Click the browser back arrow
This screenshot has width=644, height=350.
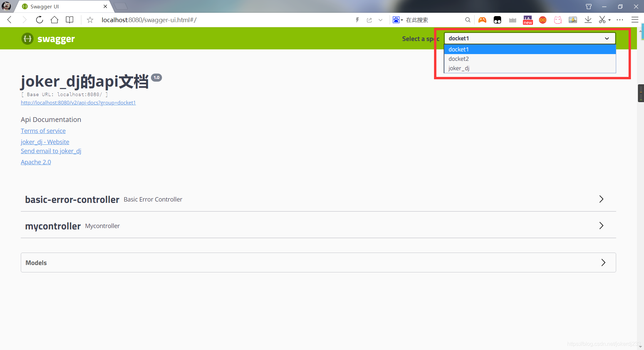pyautogui.click(x=9, y=20)
